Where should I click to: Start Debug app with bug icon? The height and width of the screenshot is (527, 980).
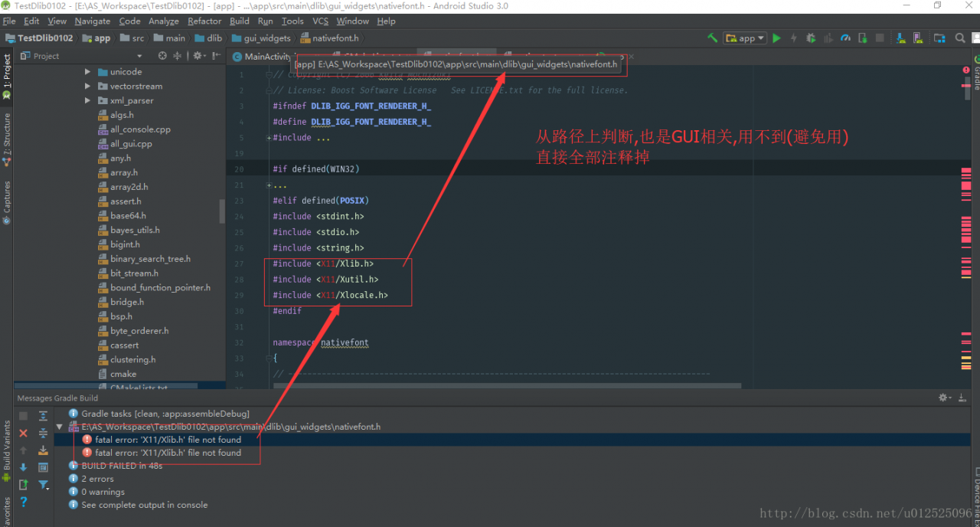pyautogui.click(x=811, y=38)
